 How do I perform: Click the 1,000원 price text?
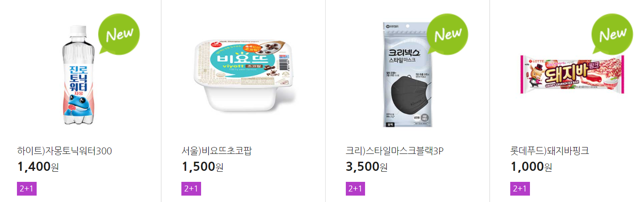click(x=531, y=167)
